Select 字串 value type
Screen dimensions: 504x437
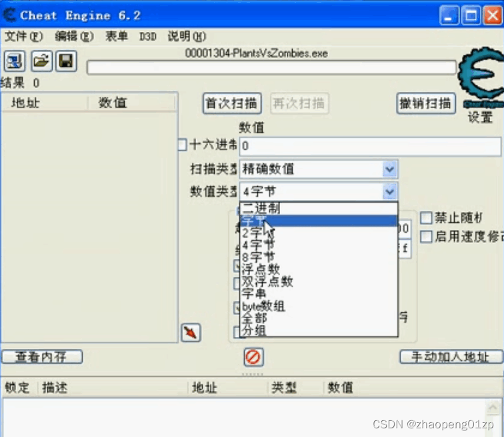tap(319, 294)
